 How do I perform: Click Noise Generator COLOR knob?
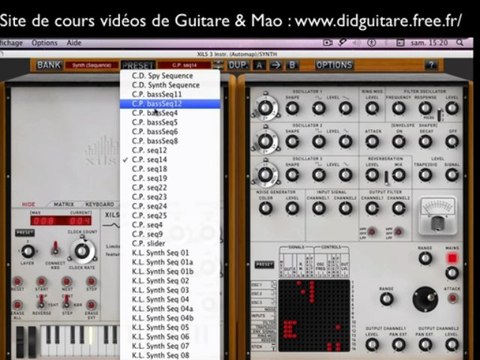click(265, 208)
